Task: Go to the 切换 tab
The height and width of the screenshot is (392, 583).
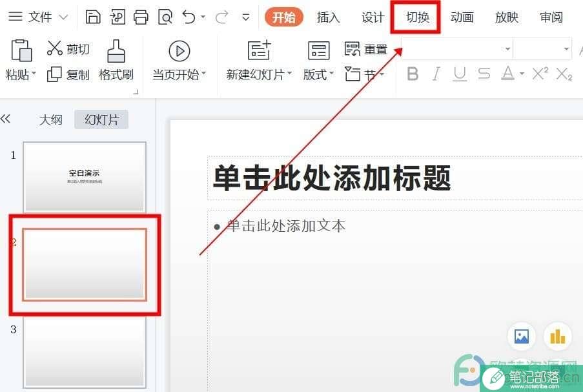Action: pyautogui.click(x=418, y=17)
